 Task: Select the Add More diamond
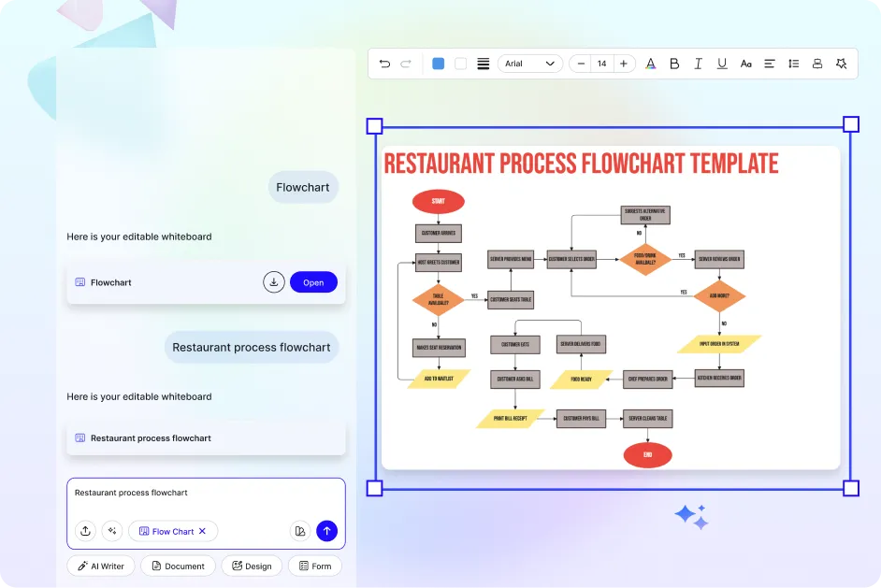pos(719,296)
